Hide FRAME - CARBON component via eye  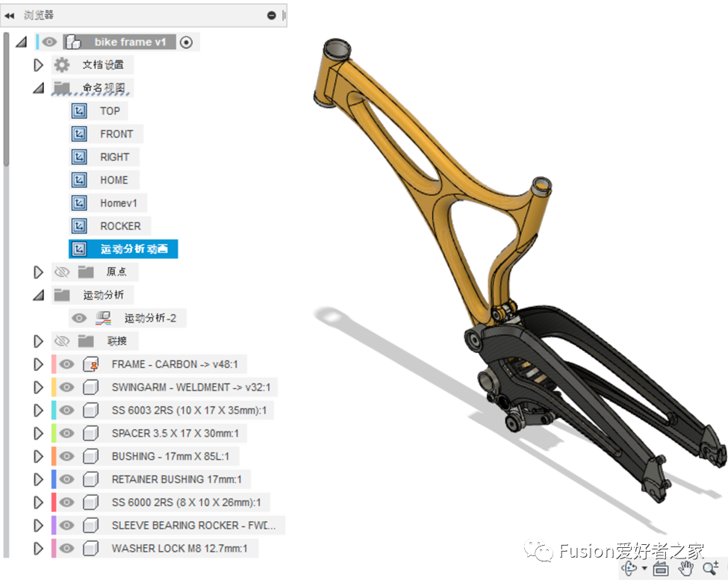tap(67, 364)
